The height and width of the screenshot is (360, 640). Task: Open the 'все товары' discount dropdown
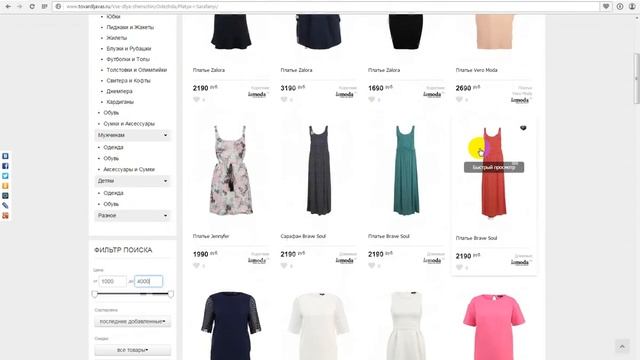(132, 350)
